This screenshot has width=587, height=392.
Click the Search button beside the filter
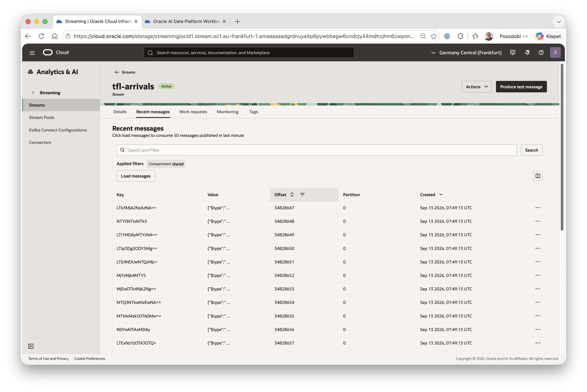tap(531, 150)
